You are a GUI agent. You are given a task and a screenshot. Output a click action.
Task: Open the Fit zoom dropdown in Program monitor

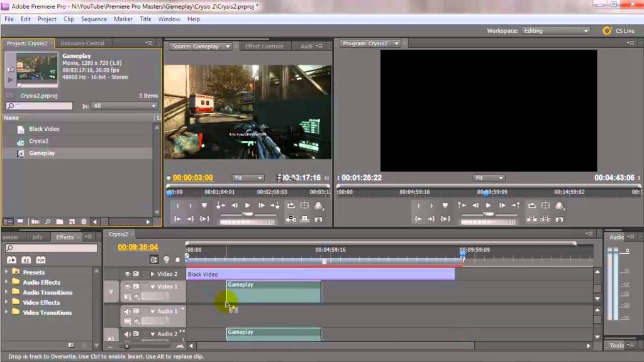pos(489,178)
